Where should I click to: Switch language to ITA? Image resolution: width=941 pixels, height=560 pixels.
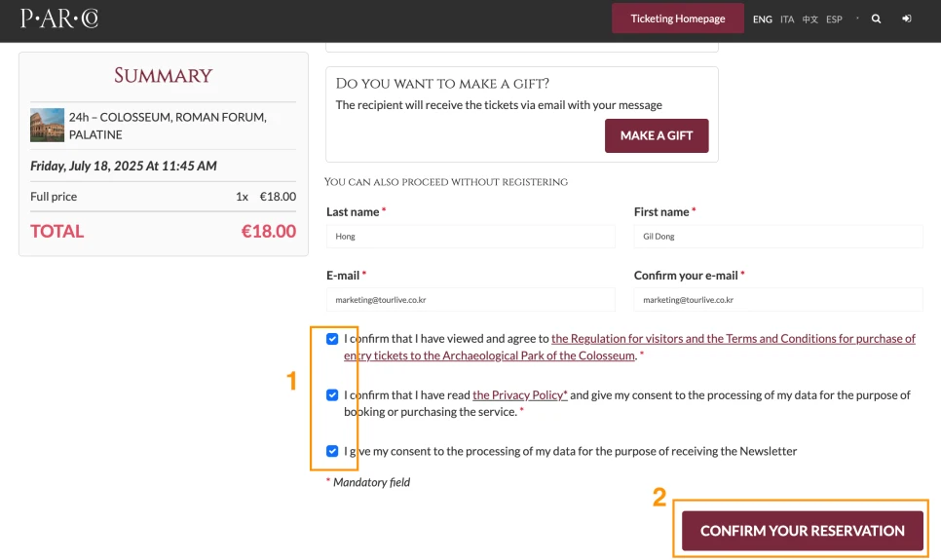pyautogui.click(x=787, y=19)
